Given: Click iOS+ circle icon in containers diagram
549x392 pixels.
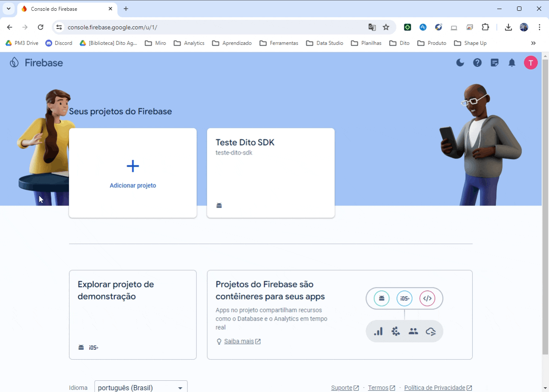Looking at the screenshot, I should pyautogui.click(x=404, y=298).
